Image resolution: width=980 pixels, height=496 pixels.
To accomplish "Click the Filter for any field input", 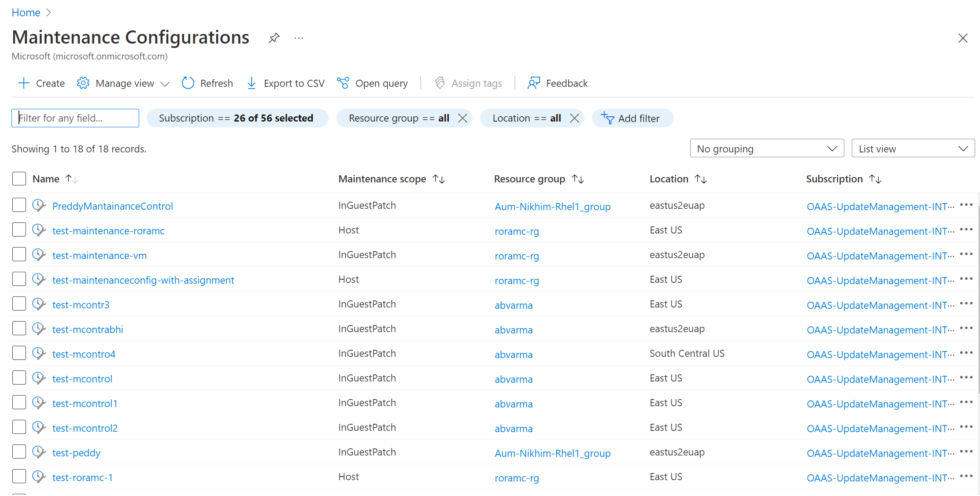I will coord(75,118).
